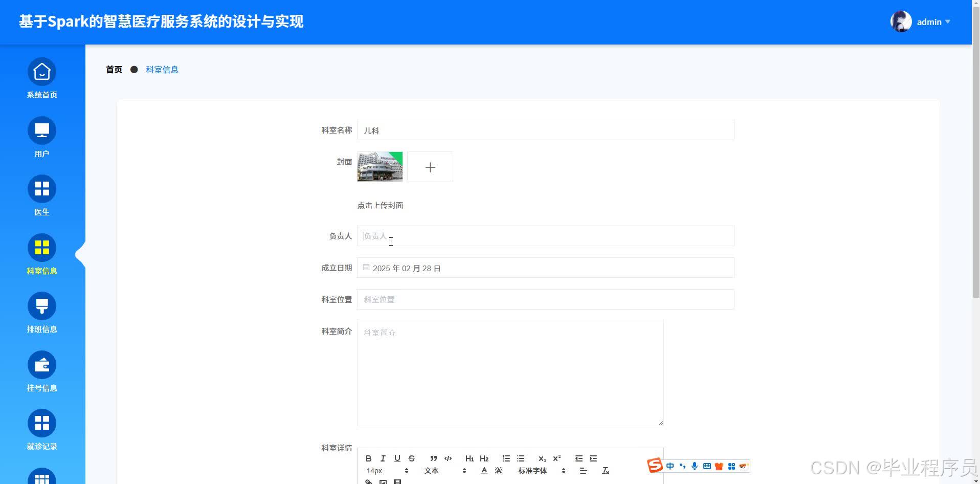Toggle italic formatting in the editor
Screen dimensions: 980x484
pyautogui.click(x=383, y=458)
